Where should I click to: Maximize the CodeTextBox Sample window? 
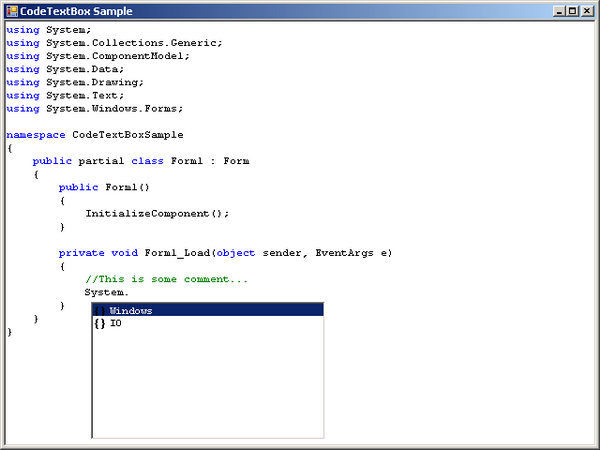[x=572, y=11]
